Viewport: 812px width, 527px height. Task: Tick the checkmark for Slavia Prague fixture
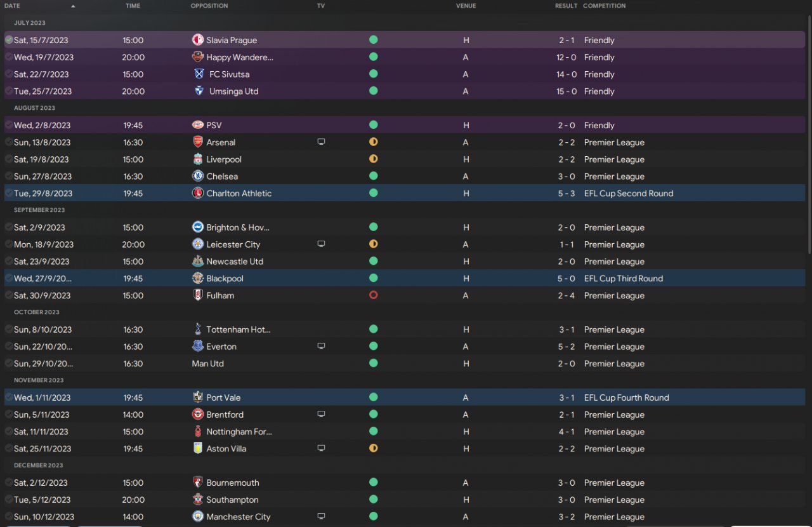click(x=9, y=40)
